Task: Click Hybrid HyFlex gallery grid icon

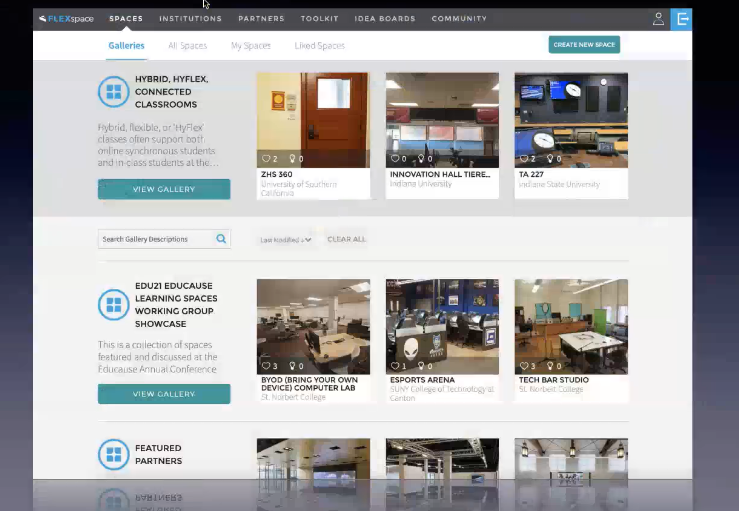Action: (114, 92)
